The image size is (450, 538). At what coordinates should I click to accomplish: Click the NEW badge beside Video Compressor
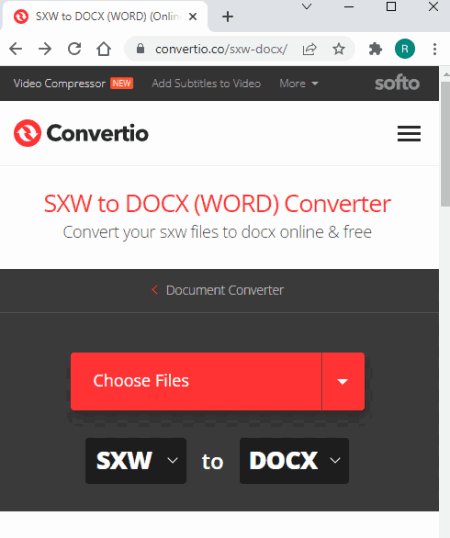point(122,83)
